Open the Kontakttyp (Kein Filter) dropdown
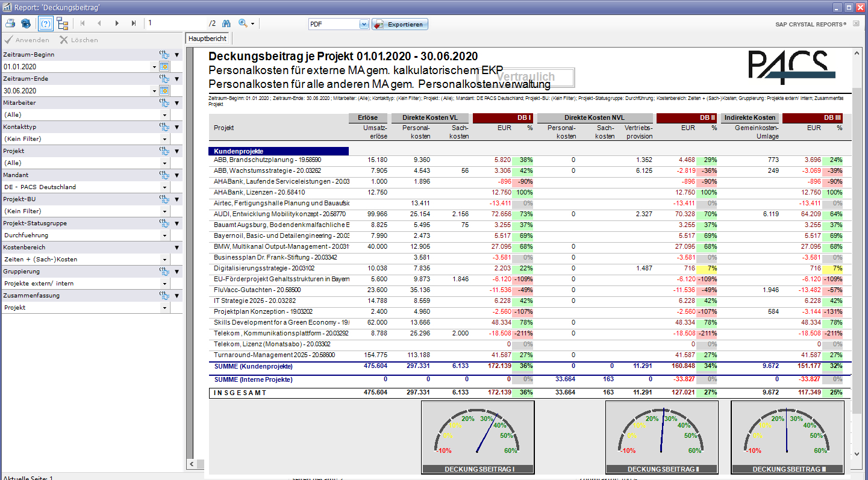The height and width of the screenshot is (480, 868). pyautogui.click(x=164, y=139)
